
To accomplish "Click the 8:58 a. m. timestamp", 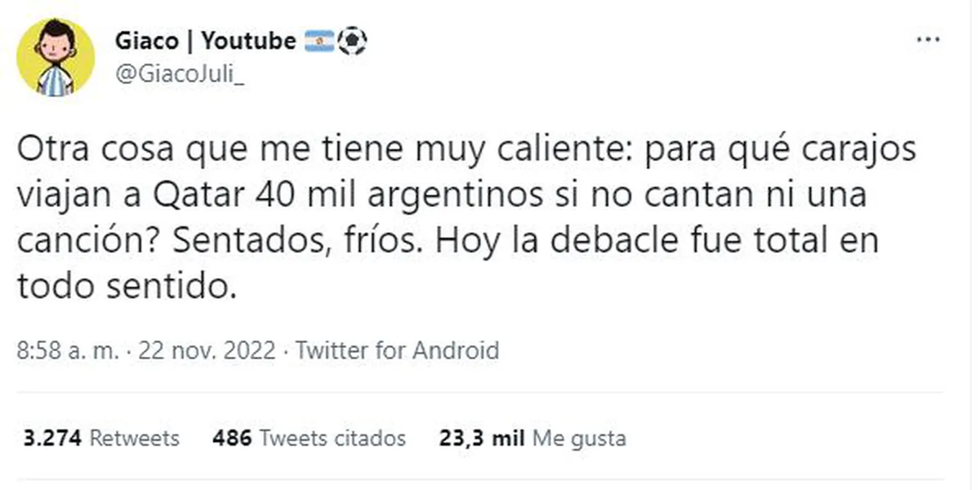I will point(68,350).
